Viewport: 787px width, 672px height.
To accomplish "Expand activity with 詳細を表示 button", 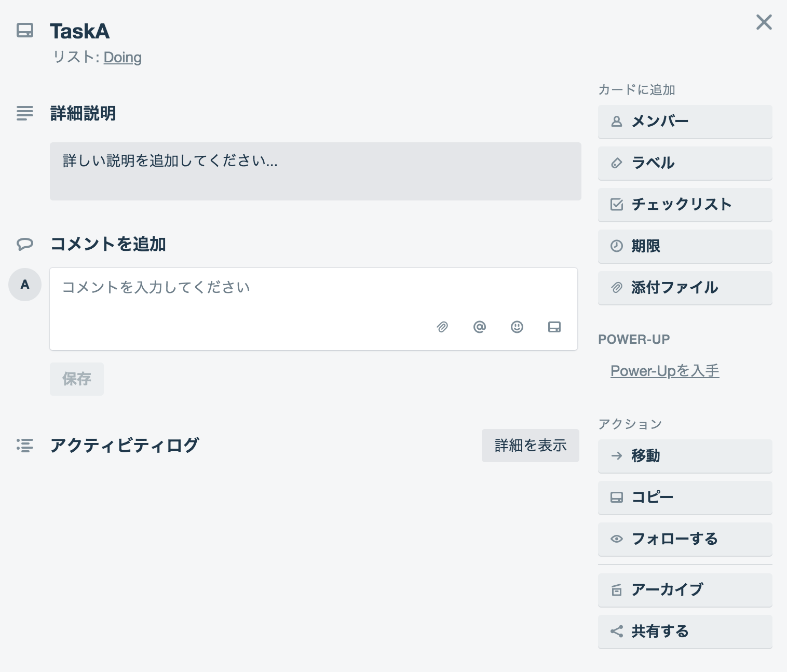I will pos(530,446).
